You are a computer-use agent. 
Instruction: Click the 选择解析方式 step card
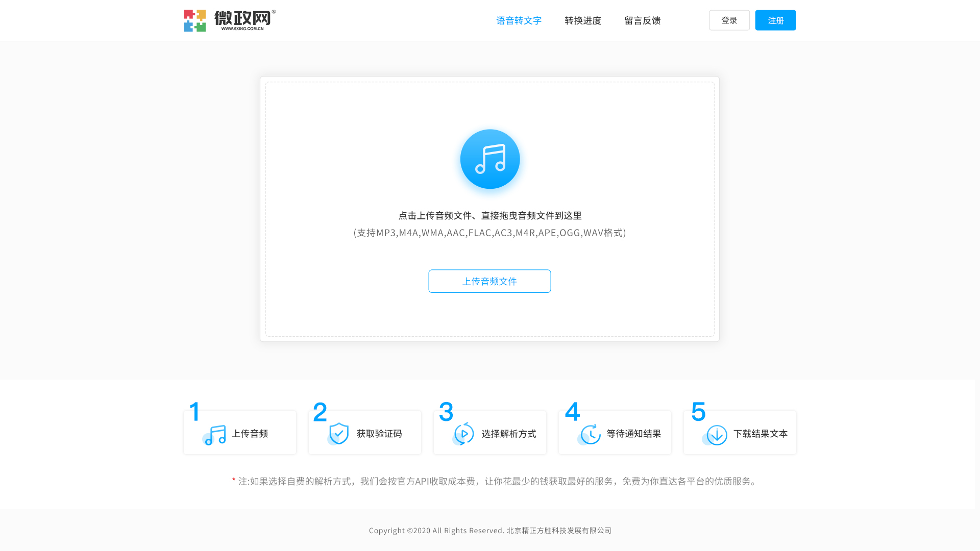(489, 433)
